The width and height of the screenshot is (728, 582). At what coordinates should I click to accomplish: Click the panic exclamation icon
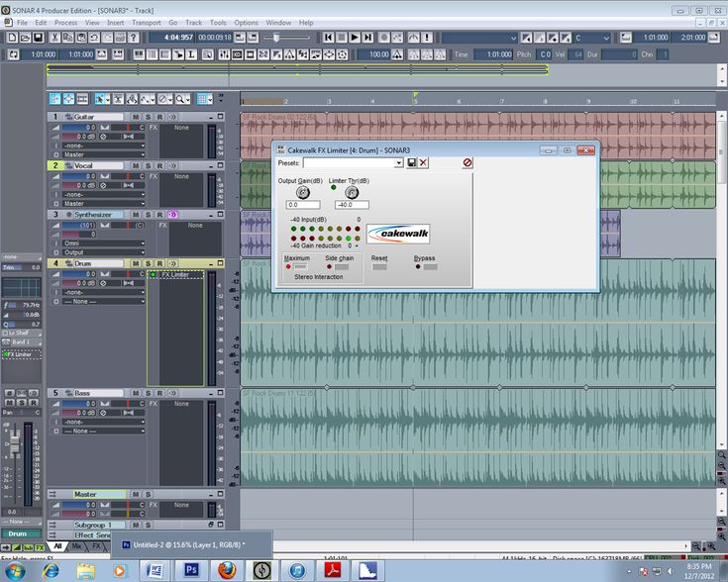click(427, 38)
